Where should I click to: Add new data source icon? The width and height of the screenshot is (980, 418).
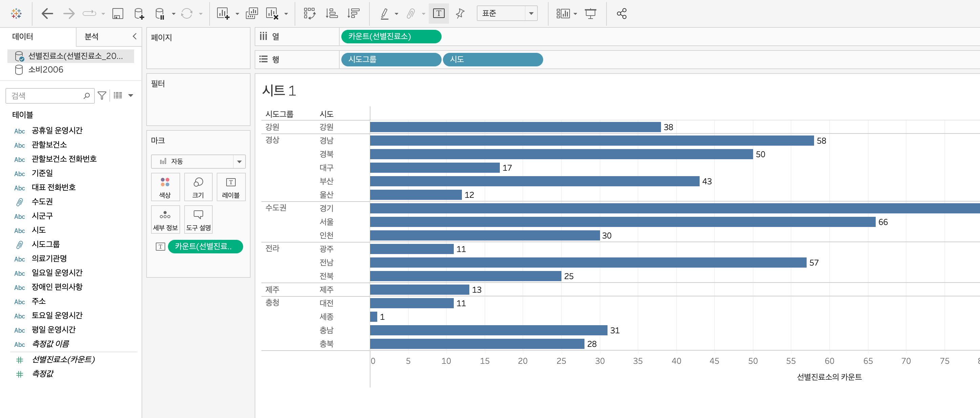click(139, 14)
